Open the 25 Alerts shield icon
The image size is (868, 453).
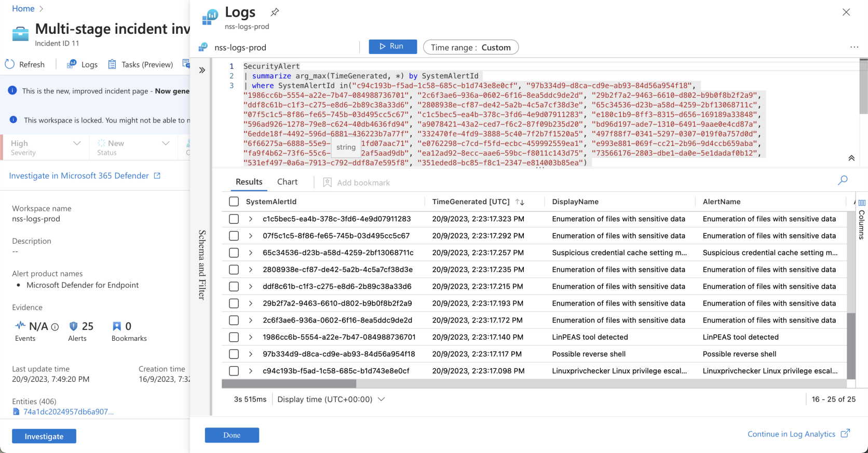tap(73, 326)
